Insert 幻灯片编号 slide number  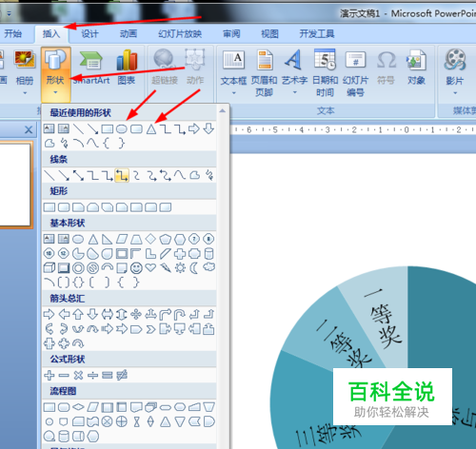[x=355, y=73]
